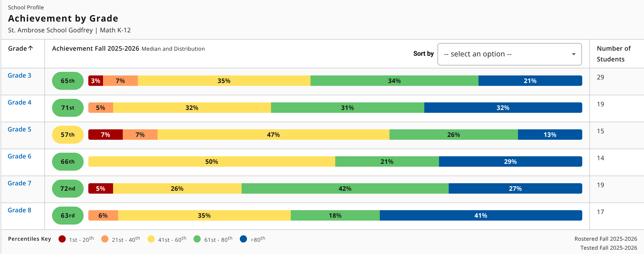Go to the Grade 6 details
This screenshot has width=644, height=254.
click(x=19, y=156)
